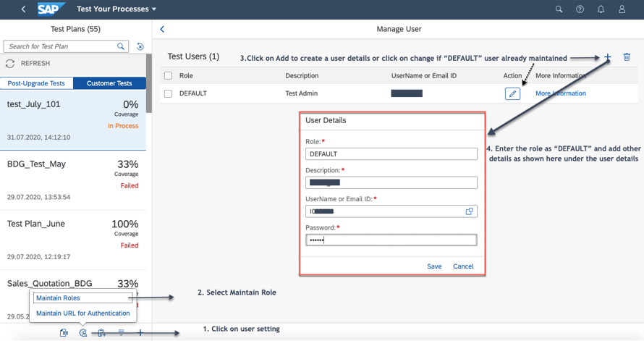The image size is (644, 341).
Task: Click the test plan list scrollbar
Action: pyautogui.click(x=149, y=83)
